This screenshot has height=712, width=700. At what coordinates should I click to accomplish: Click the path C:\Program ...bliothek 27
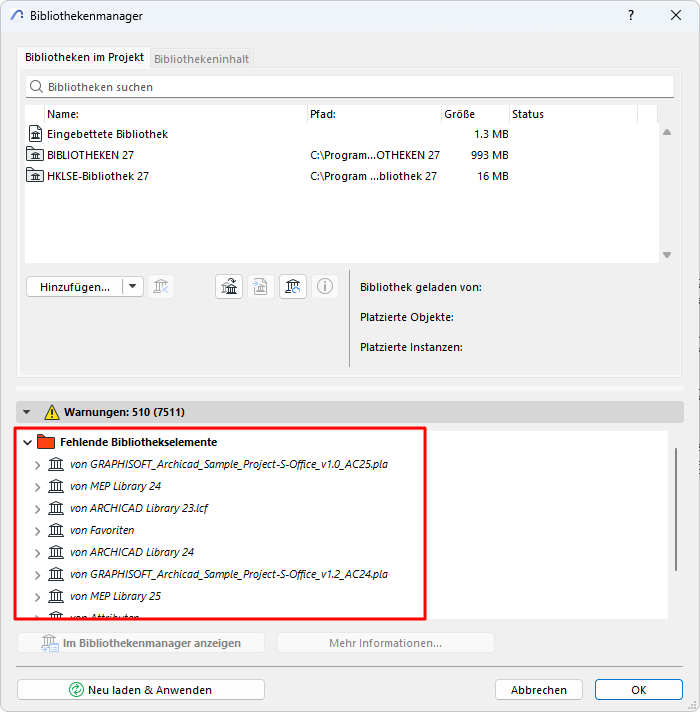(x=373, y=176)
